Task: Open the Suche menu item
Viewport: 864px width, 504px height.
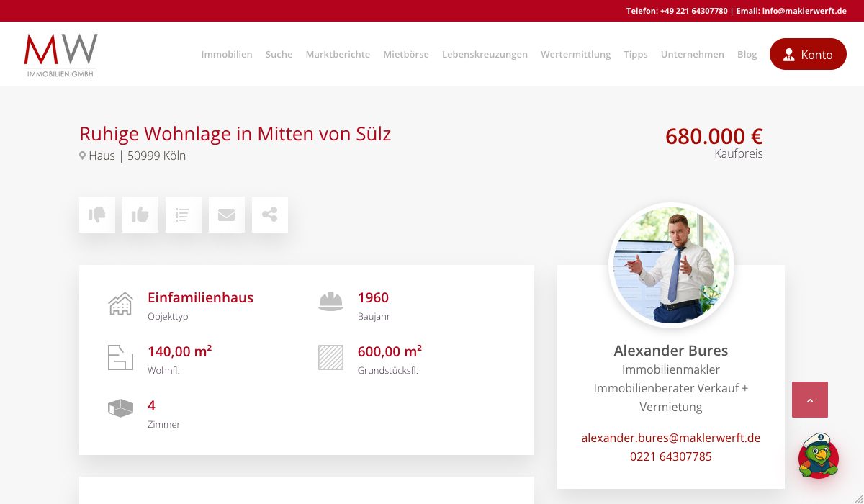Action: 279,54
